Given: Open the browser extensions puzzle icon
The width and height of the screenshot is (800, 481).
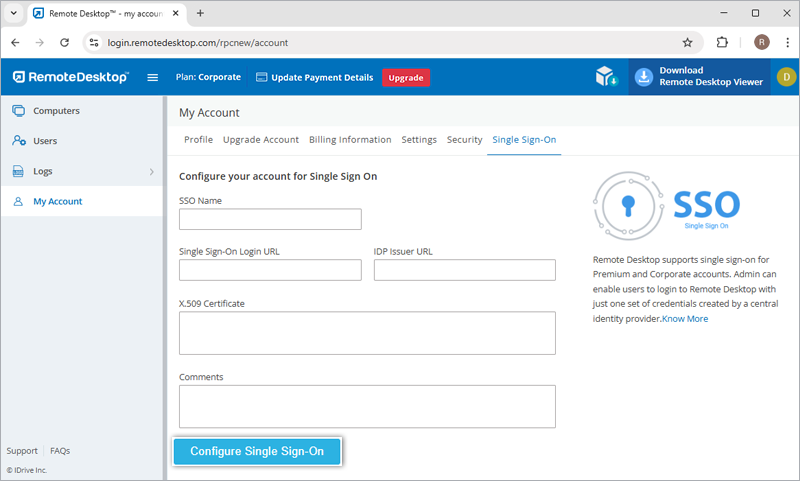Looking at the screenshot, I should (723, 43).
